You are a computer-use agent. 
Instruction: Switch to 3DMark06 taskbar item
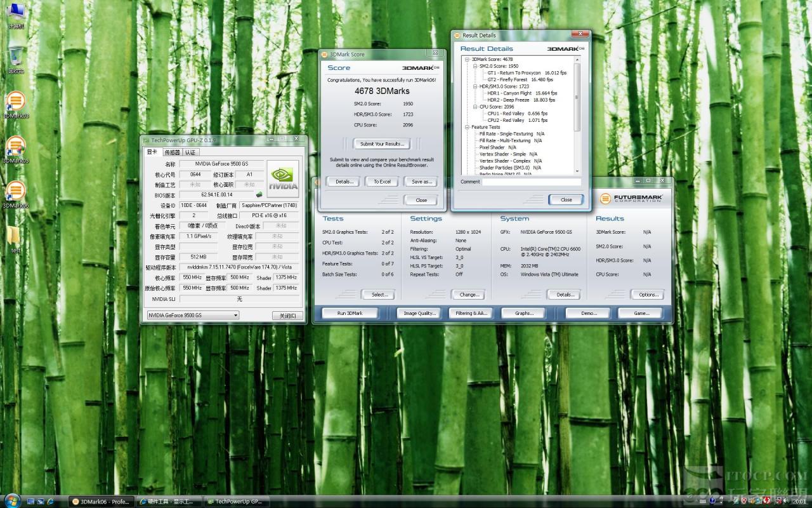pyautogui.click(x=101, y=502)
